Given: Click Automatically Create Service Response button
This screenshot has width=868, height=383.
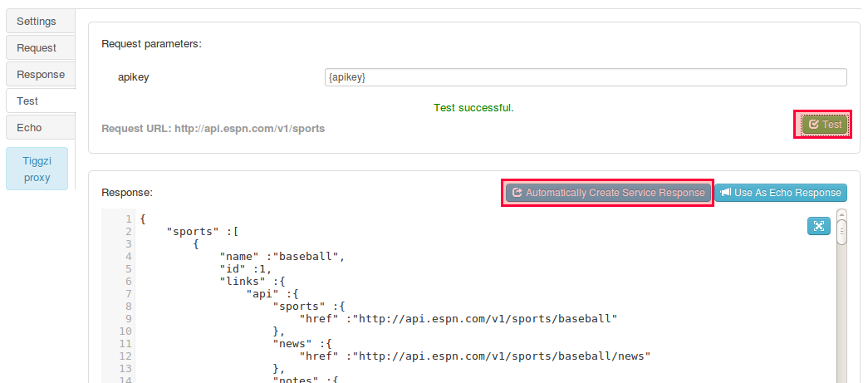Looking at the screenshot, I should [608, 193].
